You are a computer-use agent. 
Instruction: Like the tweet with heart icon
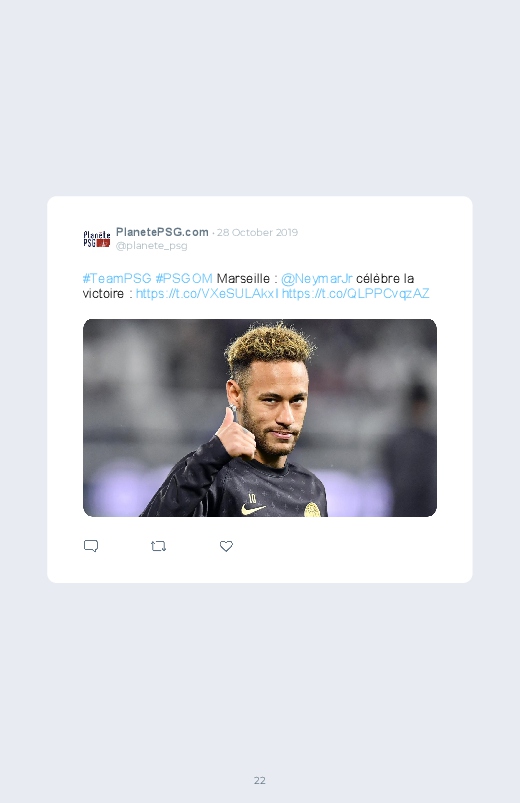click(x=226, y=546)
